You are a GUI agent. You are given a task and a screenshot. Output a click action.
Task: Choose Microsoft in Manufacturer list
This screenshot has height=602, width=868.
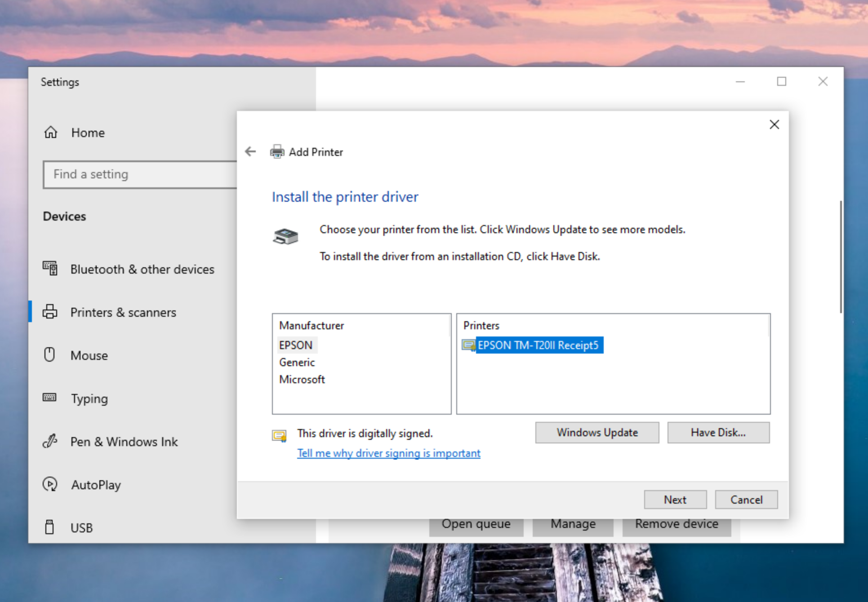point(302,379)
